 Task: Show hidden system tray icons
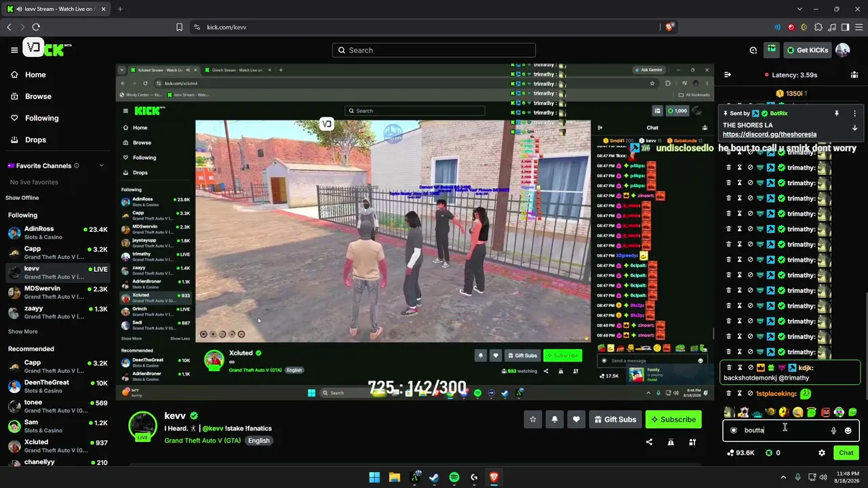[x=783, y=477]
